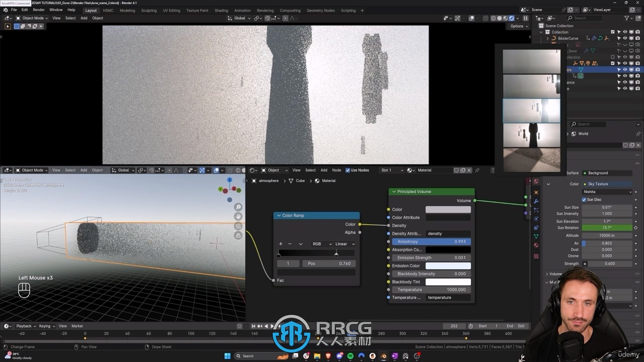Select material preview shading in top viewport

[506, 18]
